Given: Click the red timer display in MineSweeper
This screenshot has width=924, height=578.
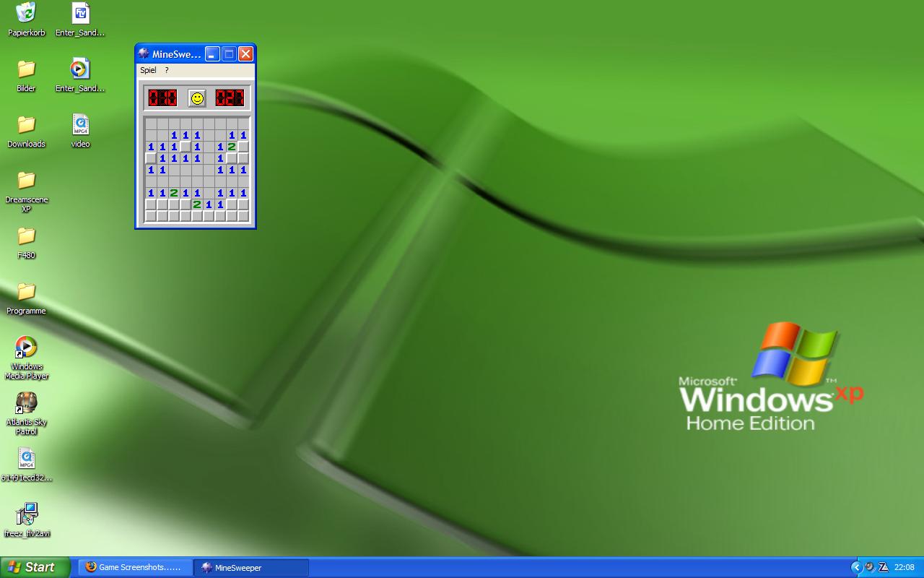Looking at the screenshot, I should 230,98.
